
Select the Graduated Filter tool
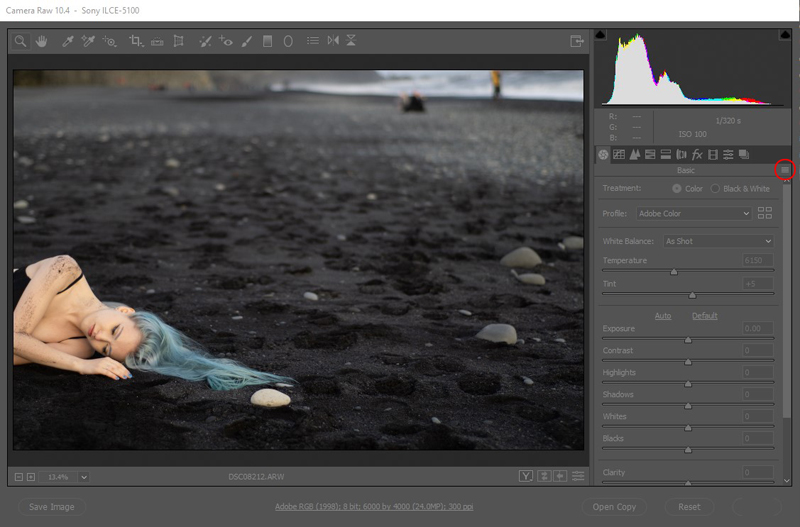tap(267, 41)
